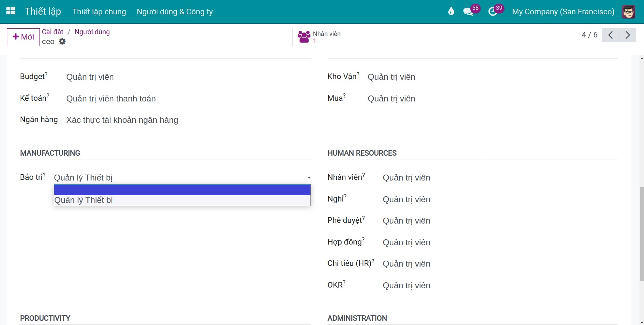Collapse the Bảo trì dropdown arrow
The width and height of the screenshot is (644, 325).
[x=309, y=178]
